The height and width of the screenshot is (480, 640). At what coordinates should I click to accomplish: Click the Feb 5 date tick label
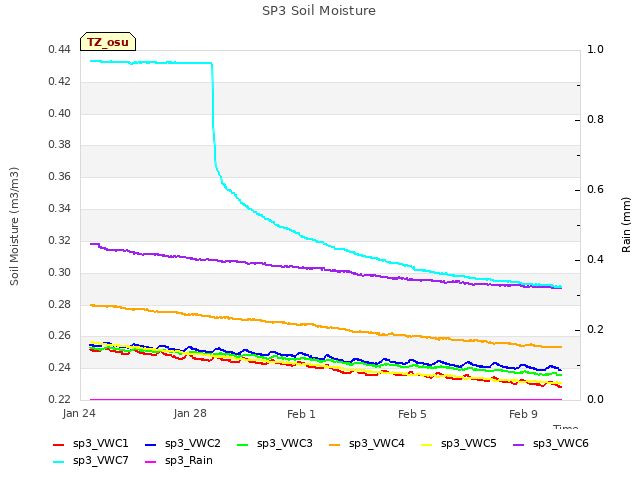click(412, 414)
